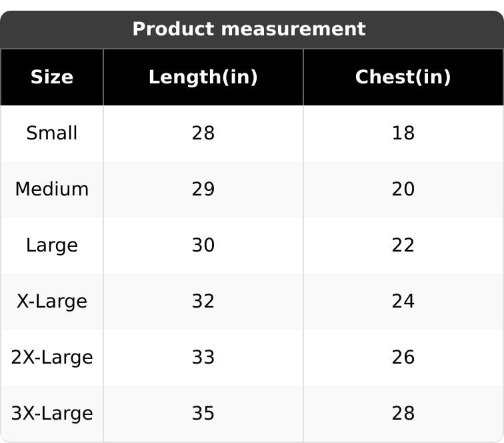The image size is (504, 443).
Task: Click the X-Large length value 32
Action: coord(203,302)
